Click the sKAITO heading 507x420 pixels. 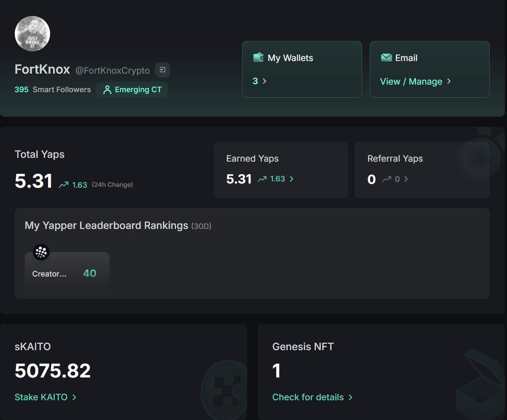(x=33, y=347)
